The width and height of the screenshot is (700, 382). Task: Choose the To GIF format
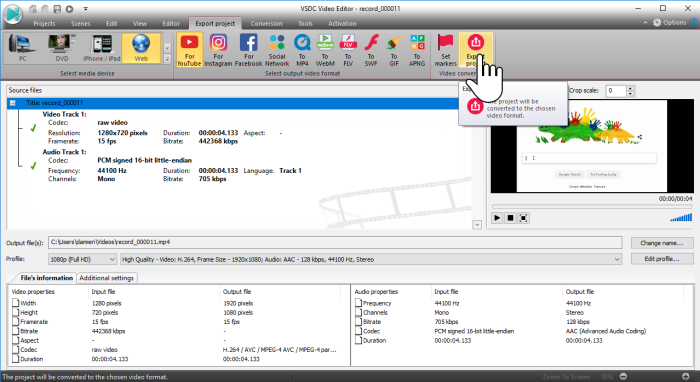coord(394,50)
